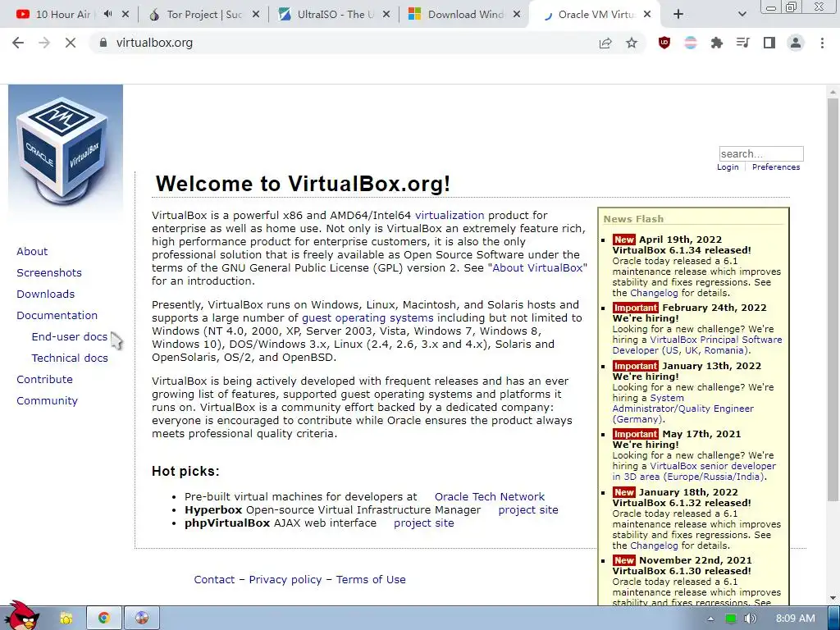The image size is (840, 630).
Task: Click the padlock site info icon
Action: [103, 43]
